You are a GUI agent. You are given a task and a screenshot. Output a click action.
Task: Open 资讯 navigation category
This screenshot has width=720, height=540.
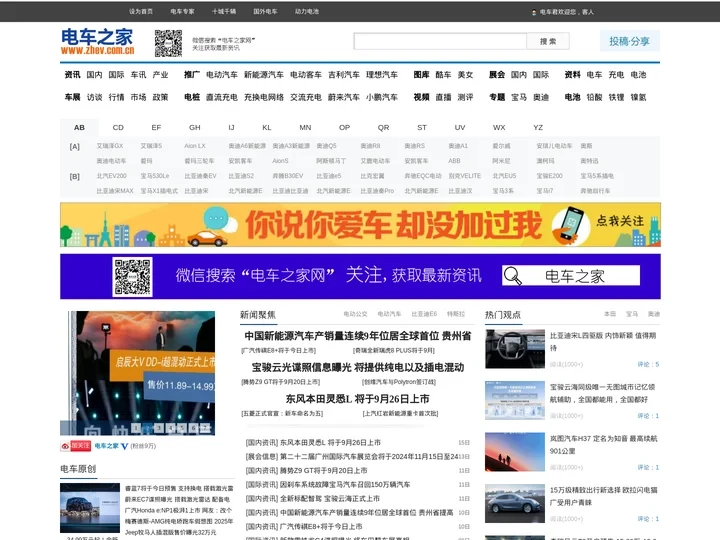pyautogui.click(x=72, y=75)
